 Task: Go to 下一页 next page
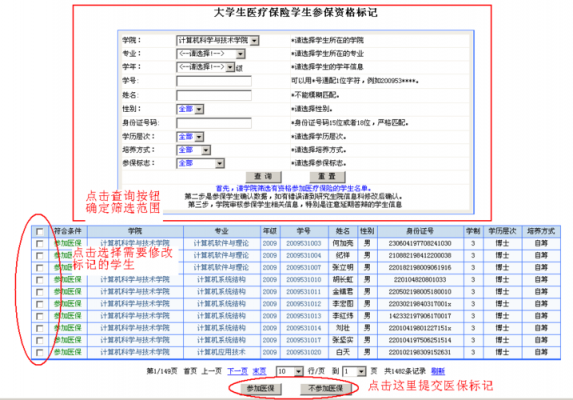tap(238, 372)
